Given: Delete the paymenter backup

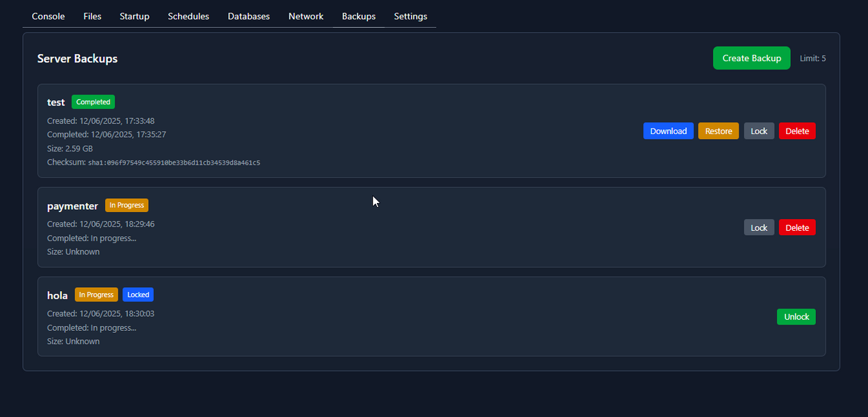Looking at the screenshot, I should tap(797, 227).
